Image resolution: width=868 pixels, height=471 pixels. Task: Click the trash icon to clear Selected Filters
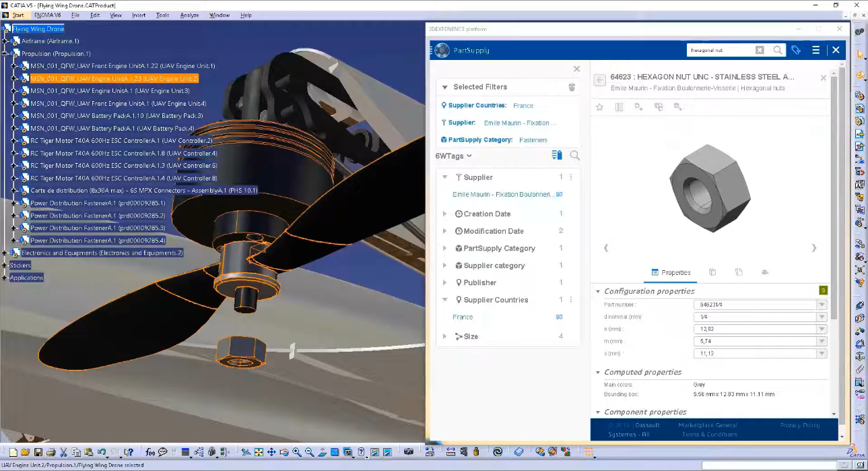click(572, 87)
